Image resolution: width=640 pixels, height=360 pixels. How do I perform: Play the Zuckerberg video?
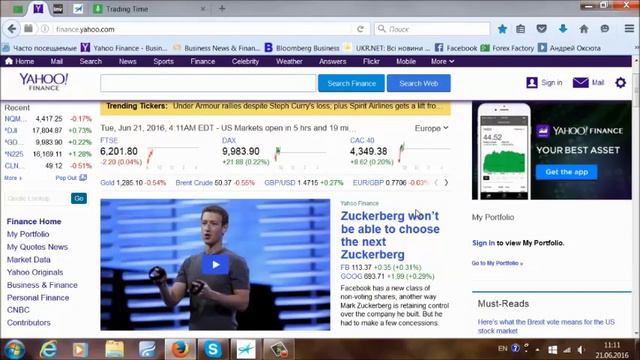[x=215, y=264]
